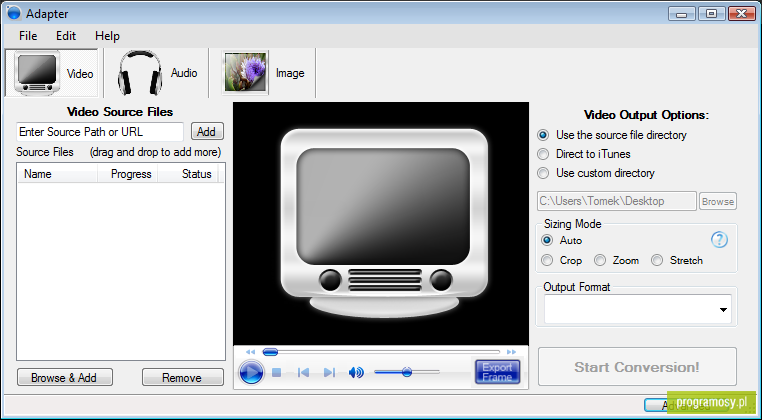Screen dimensions: 762x420
Task: Click the output directory path field
Action: 617,201
